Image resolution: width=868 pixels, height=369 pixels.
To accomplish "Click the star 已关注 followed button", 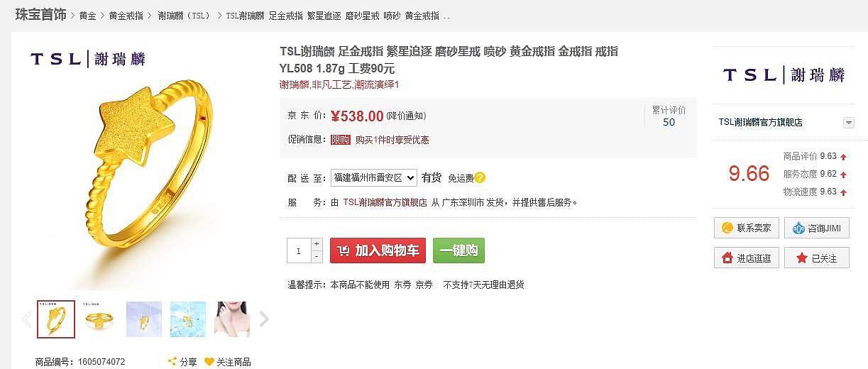I will tap(816, 258).
